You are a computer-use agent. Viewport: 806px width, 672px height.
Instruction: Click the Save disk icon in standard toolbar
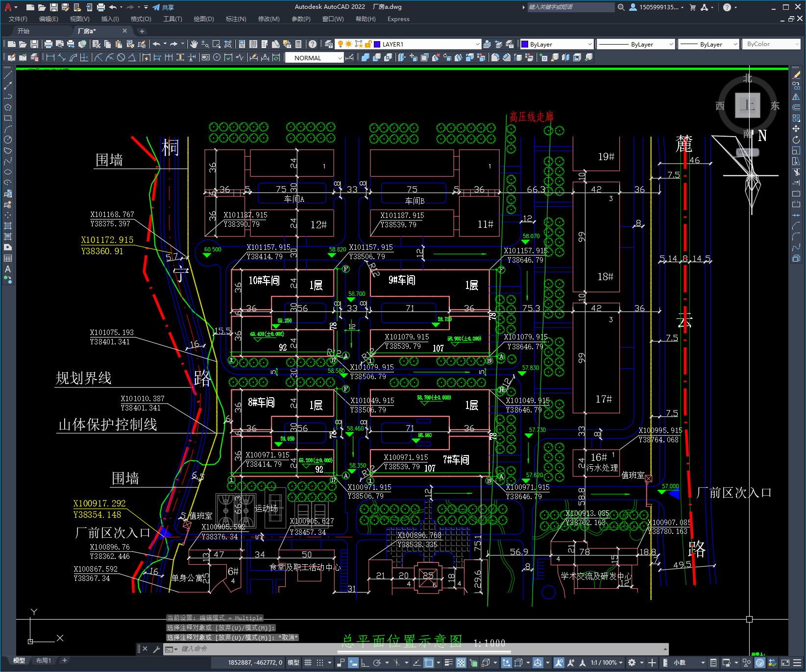click(34, 44)
